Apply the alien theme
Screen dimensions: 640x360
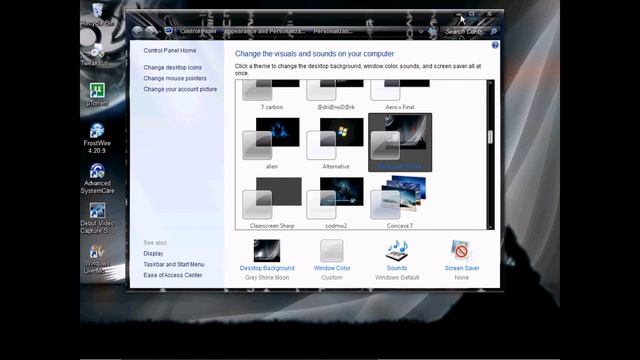pos(271,143)
